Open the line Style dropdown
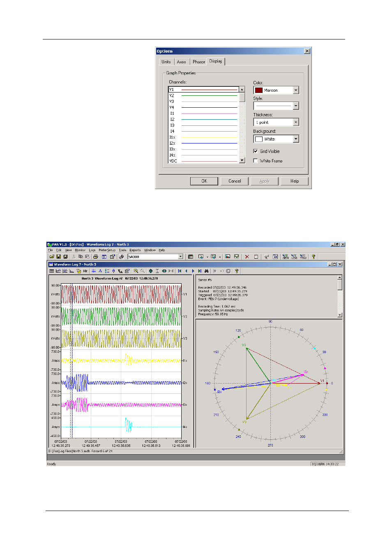Viewport: 392px width, 555px height. point(296,106)
